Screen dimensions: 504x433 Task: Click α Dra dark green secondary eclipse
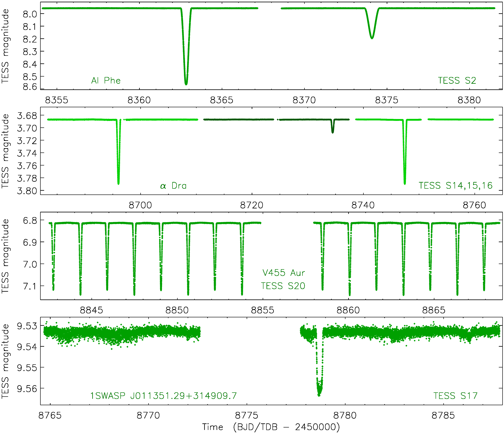(x=332, y=131)
